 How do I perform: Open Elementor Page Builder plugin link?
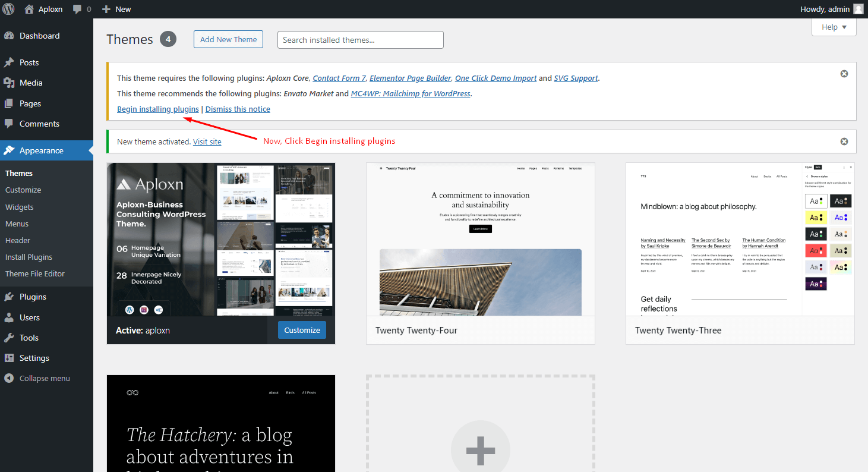click(x=411, y=78)
